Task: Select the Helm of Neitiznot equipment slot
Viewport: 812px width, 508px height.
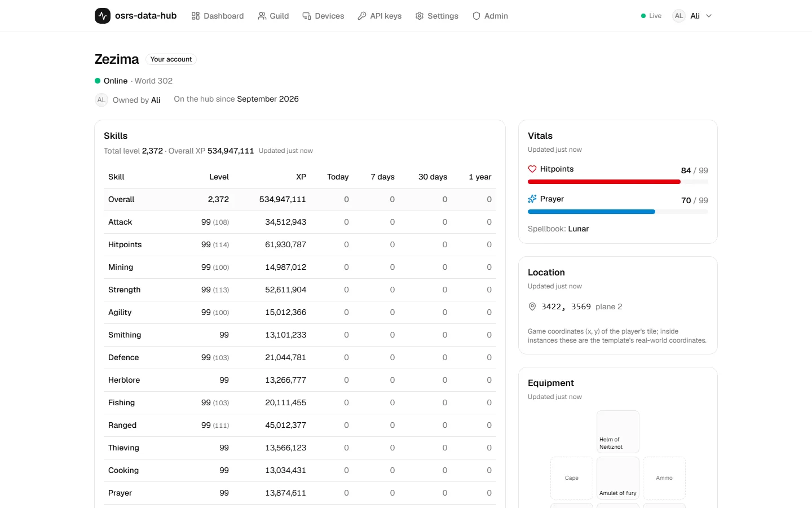Action: 618,432
